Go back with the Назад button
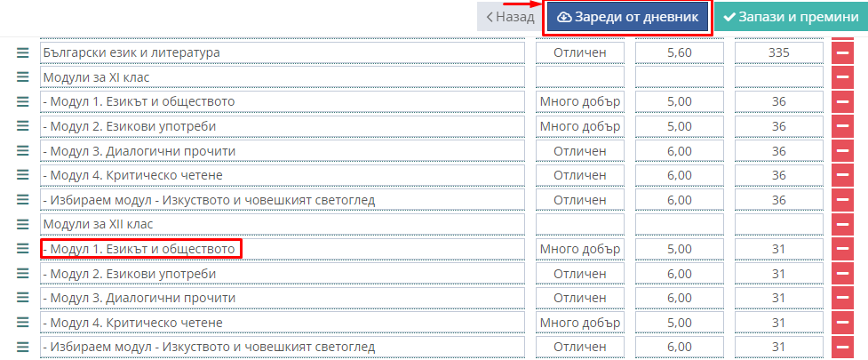The image size is (868, 360). point(510,17)
